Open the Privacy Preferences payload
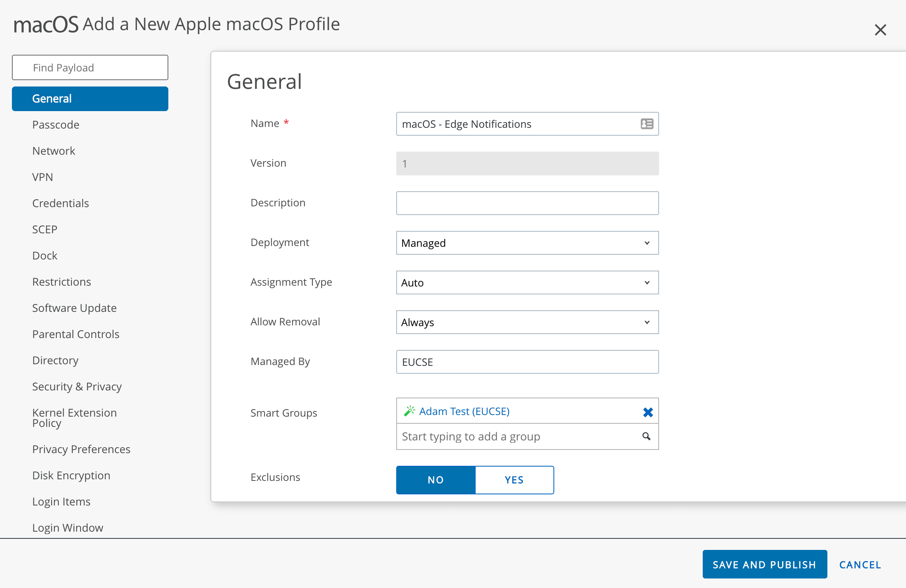 tap(81, 449)
